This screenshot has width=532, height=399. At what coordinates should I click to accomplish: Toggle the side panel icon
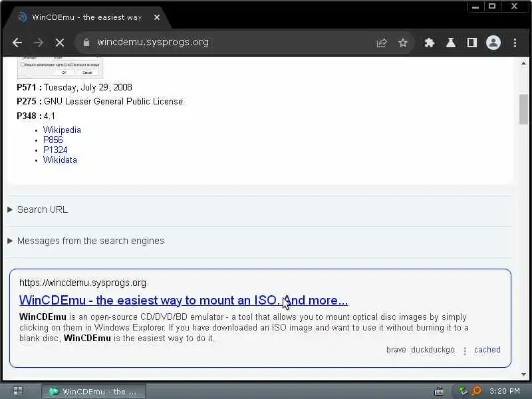coord(472,43)
